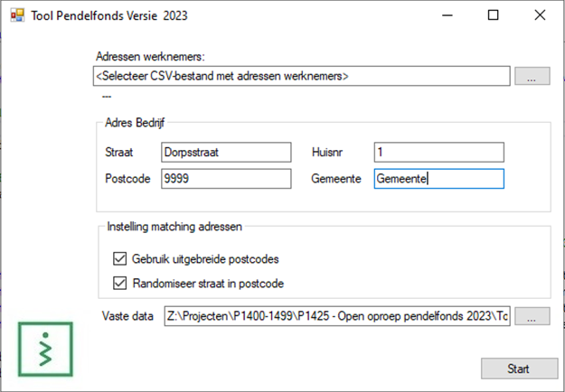Select the Huisnr input box
This screenshot has width=565, height=392.
(x=438, y=153)
